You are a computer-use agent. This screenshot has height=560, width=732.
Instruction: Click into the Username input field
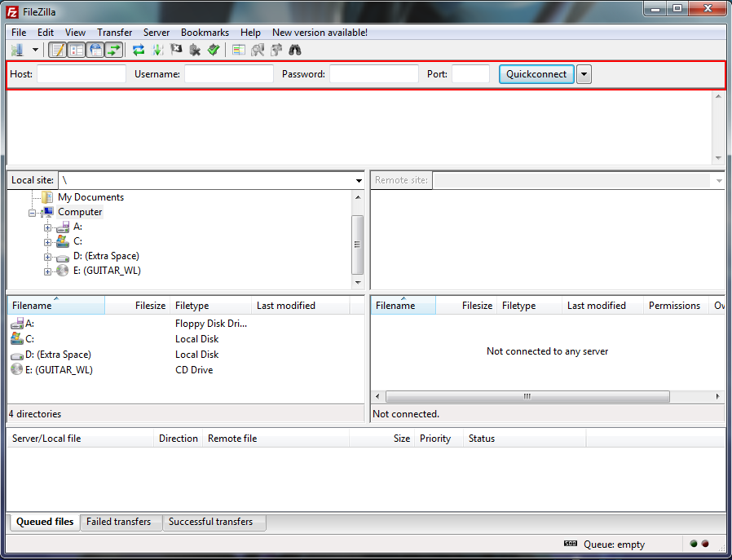[x=229, y=73]
